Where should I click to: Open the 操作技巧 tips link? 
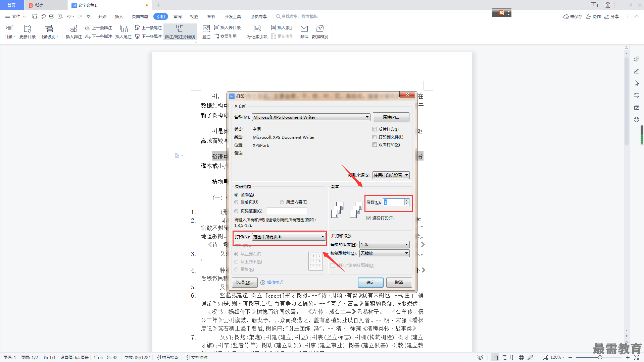(272, 283)
